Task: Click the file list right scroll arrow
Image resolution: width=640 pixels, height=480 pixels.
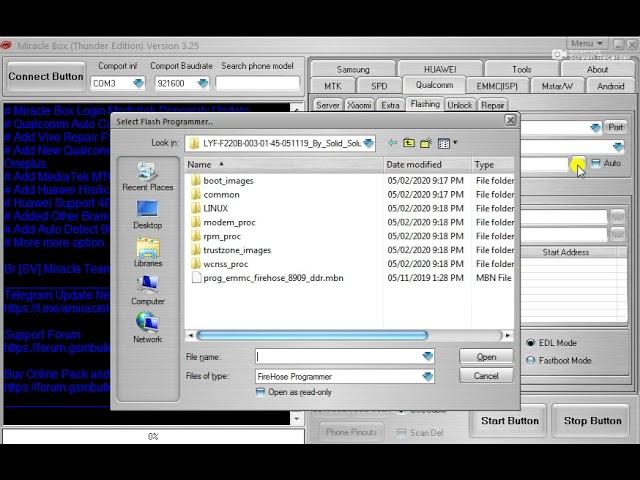Action: coord(507,336)
